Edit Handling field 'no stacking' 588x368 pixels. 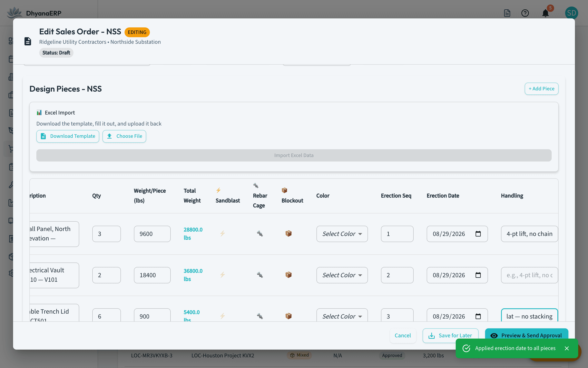(x=529, y=315)
